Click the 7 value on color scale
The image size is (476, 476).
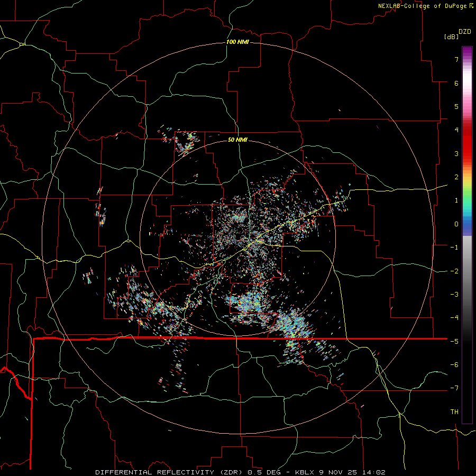456,59
